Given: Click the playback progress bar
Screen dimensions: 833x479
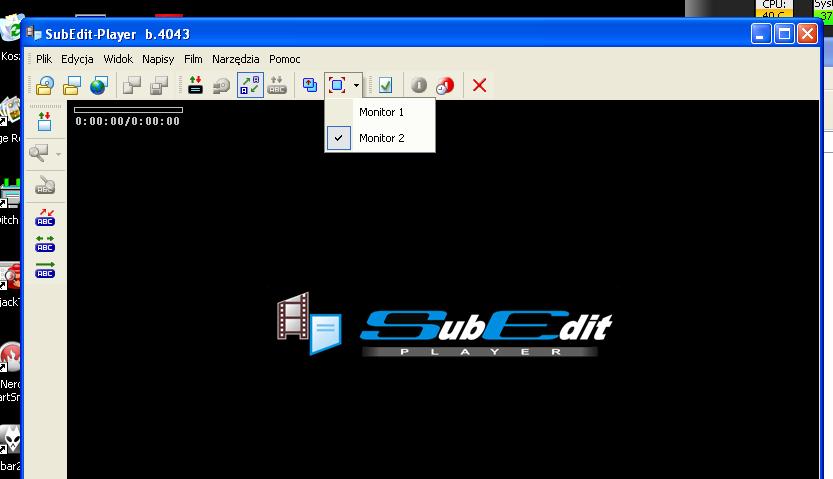Looking at the screenshot, I should pos(129,110).
